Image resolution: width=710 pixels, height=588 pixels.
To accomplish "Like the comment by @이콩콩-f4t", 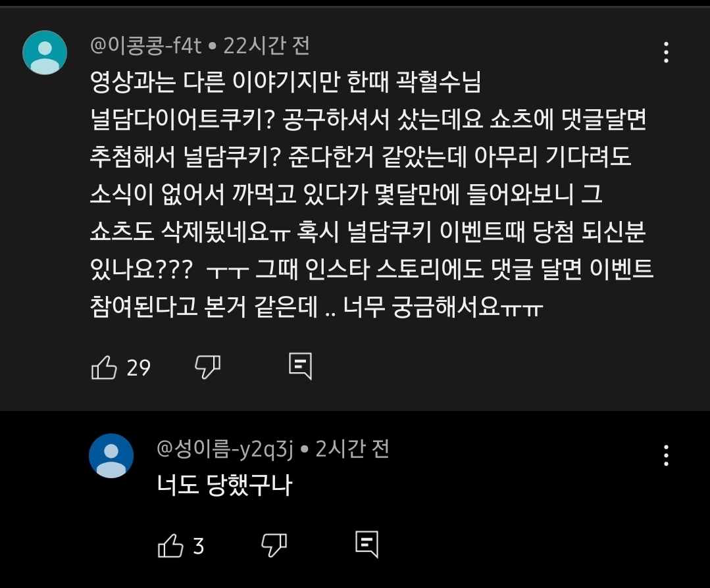I will (104, 366).
